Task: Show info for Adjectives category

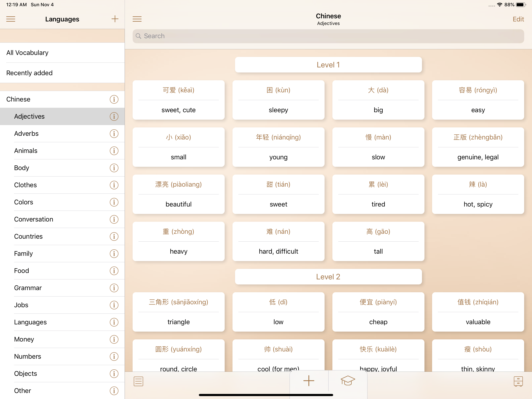Action: coord(114,117)
